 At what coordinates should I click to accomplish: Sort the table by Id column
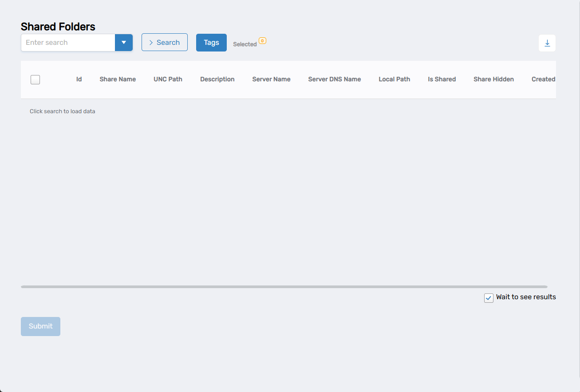(79, 79)
